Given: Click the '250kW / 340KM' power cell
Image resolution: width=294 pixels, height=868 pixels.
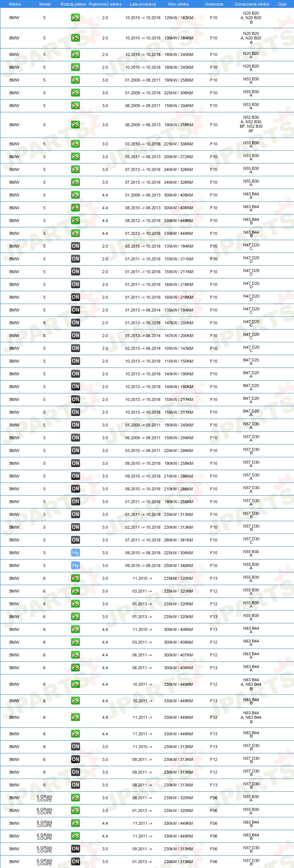Looking at the screenshot, I should (x=179, y=566).
